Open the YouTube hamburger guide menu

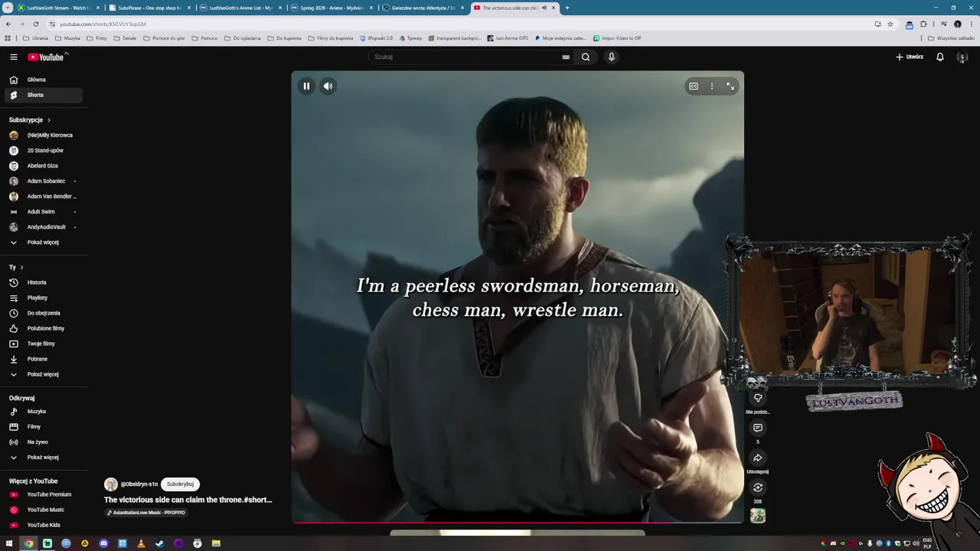14,57
